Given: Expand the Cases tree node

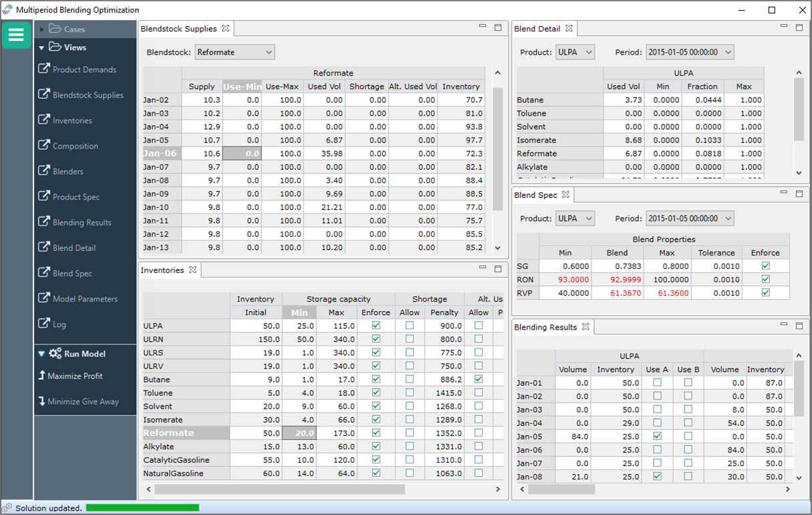Looking at the screenshot, I should (x=41, y=29).
